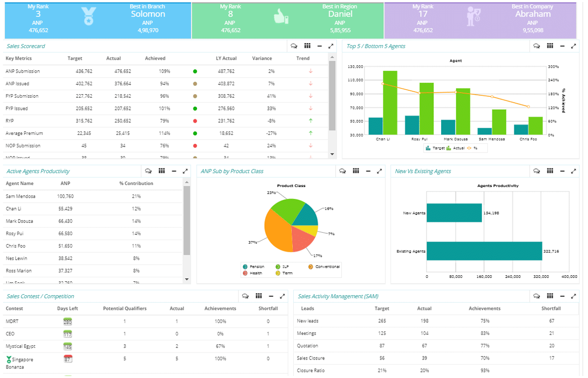Collapse the New Vs Existing Agents panel
Screen dimensions: 588x378
pyautogui.click(x=562, y=171)
